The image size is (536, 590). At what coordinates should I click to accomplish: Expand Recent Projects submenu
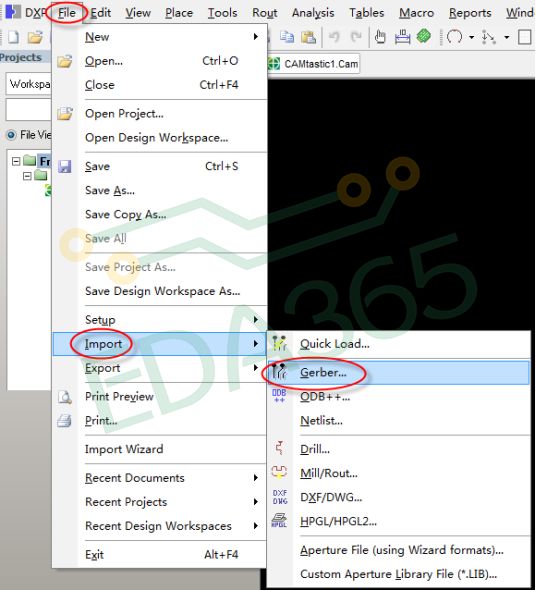coord(160,502)
